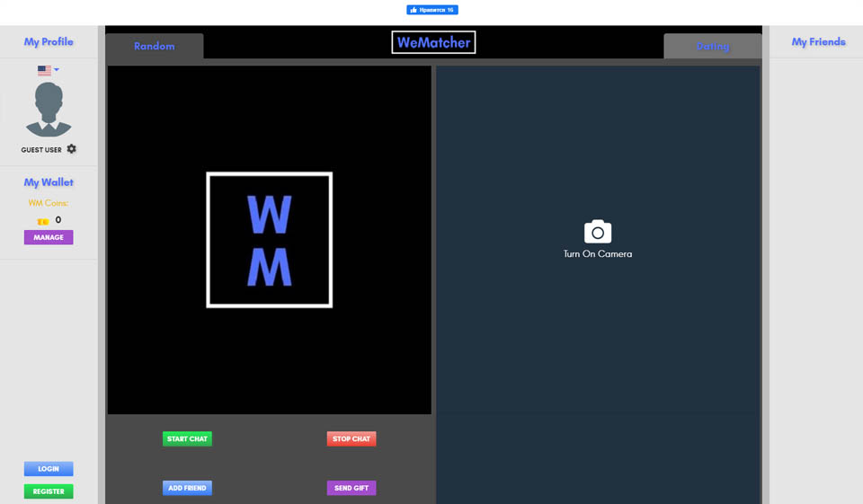Click the blue Add Friend button
The height and width of the screenshot is (504, 863).
187,488
